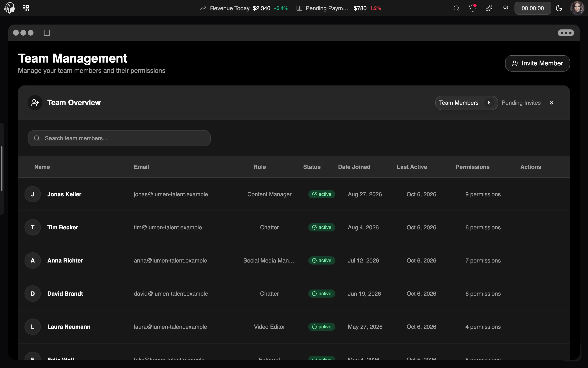Viewport: 588px width, 368px height.
Task: Click laura@lumen-talent.example email
Action: pos(170,327)
